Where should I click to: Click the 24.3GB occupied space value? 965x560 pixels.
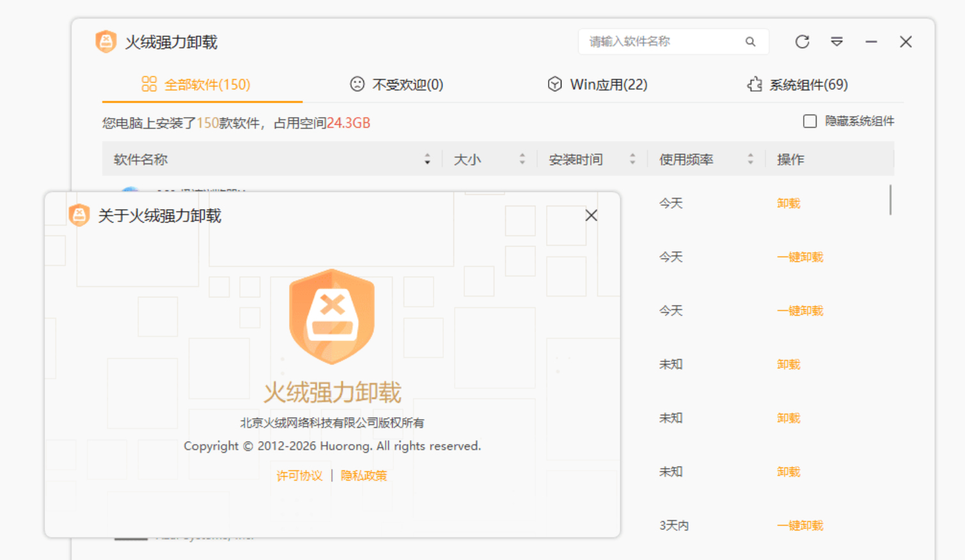coord(349,123)
